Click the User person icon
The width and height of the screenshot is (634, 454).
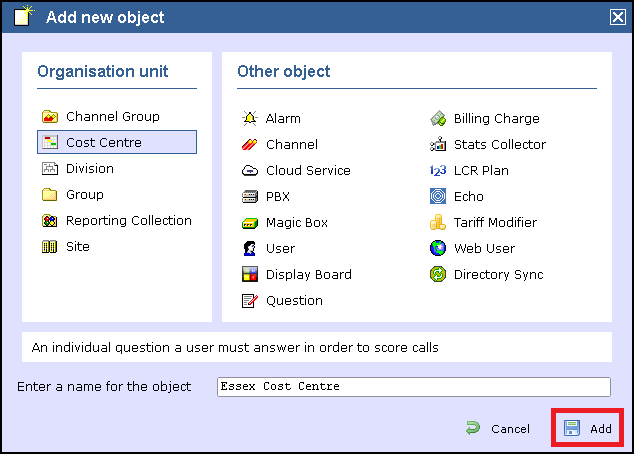249,248
